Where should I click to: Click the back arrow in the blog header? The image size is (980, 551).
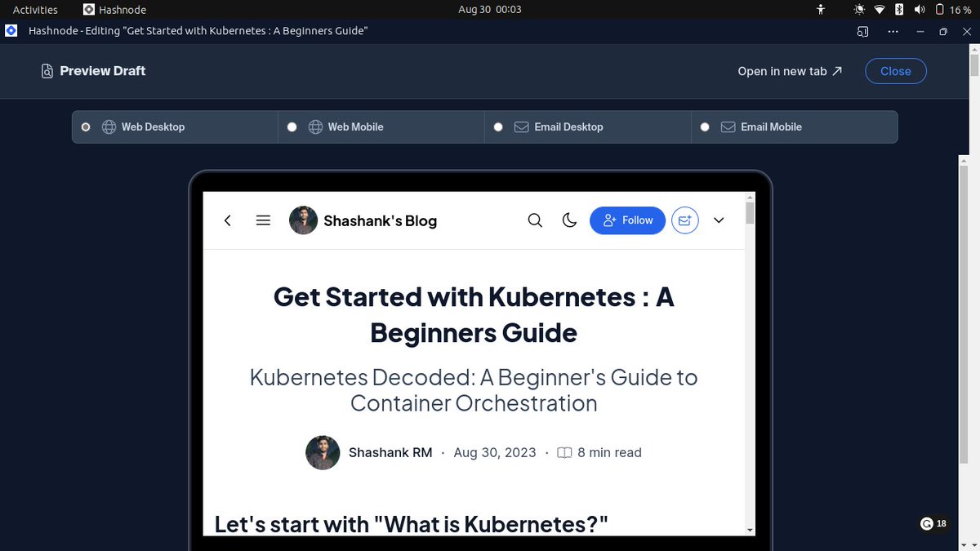tap(227, 220)
